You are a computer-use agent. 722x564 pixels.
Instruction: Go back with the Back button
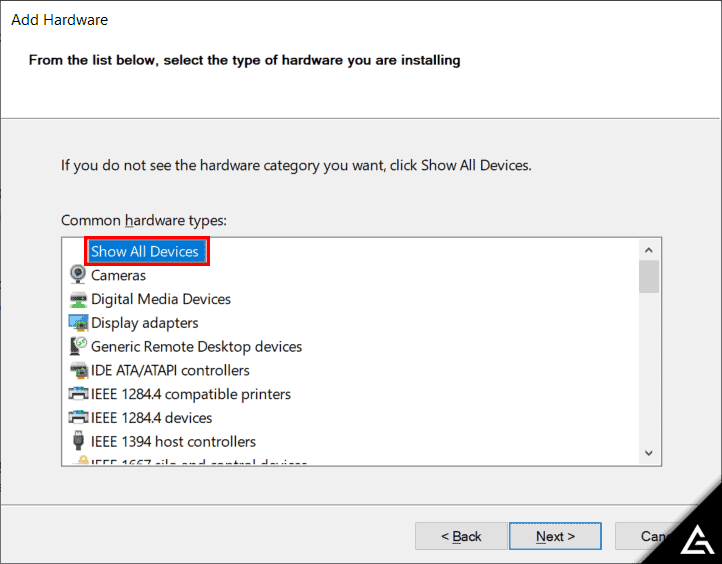tap(461, 536)
